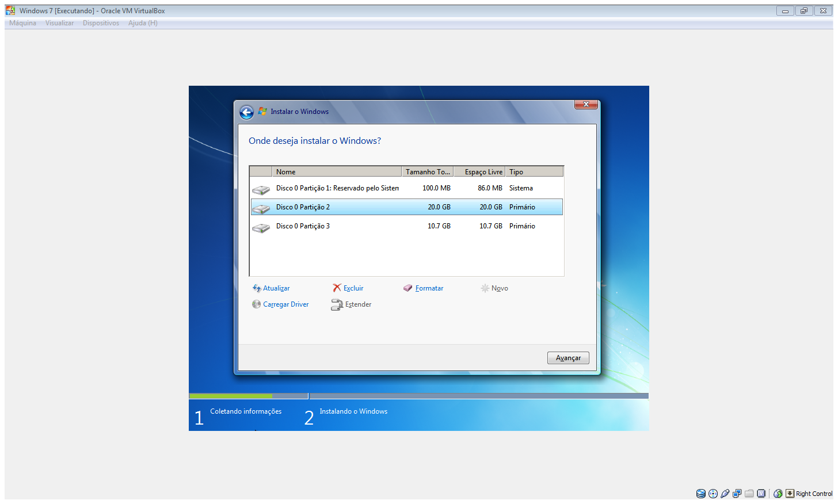Image resolution: width=838 pixels, height=504 pixels.
Task: Click the optical disc status icon
Action: coord(713,494)
